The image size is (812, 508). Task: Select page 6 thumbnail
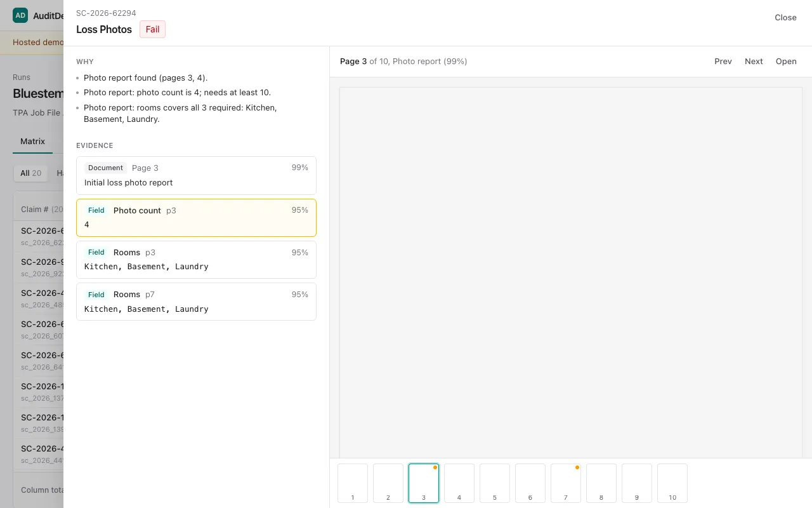[530, 483]
